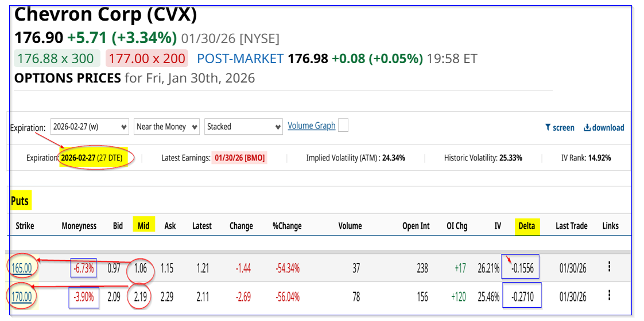
Task: Click the Last Trade column header
Action: 571,226
